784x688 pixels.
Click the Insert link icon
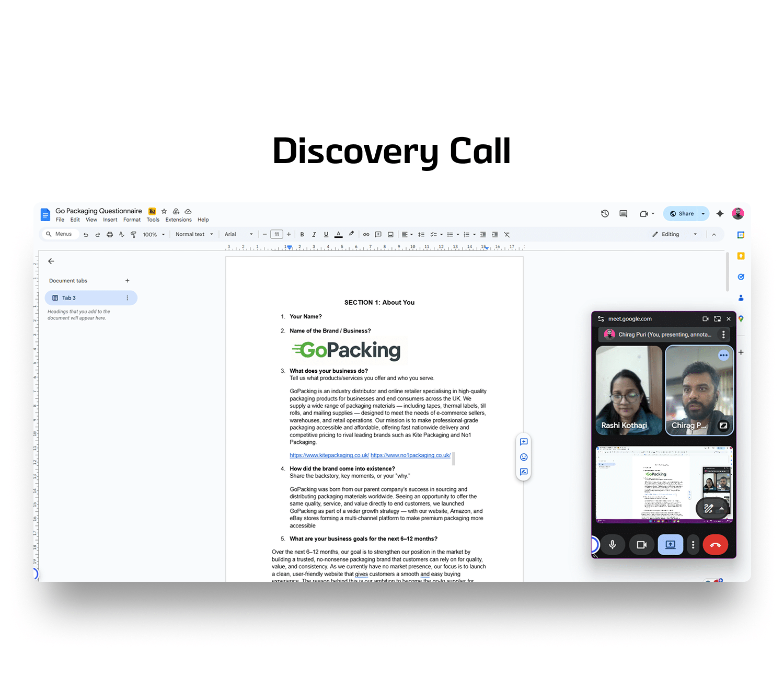pos(366,235)
